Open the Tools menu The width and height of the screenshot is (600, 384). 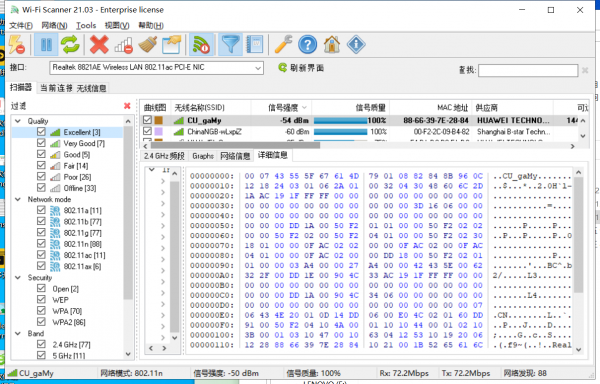pos(86,26)
